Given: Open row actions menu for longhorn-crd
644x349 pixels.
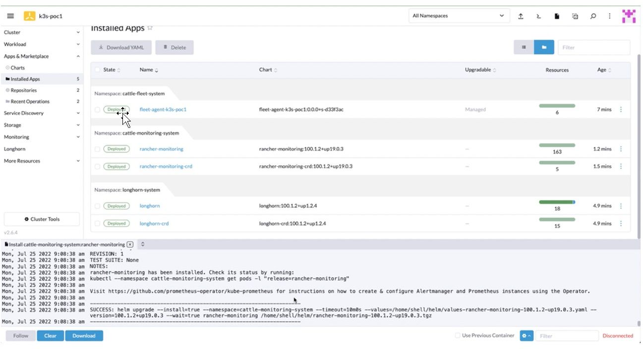Looking at the screenshot, I should pos(621,224).
